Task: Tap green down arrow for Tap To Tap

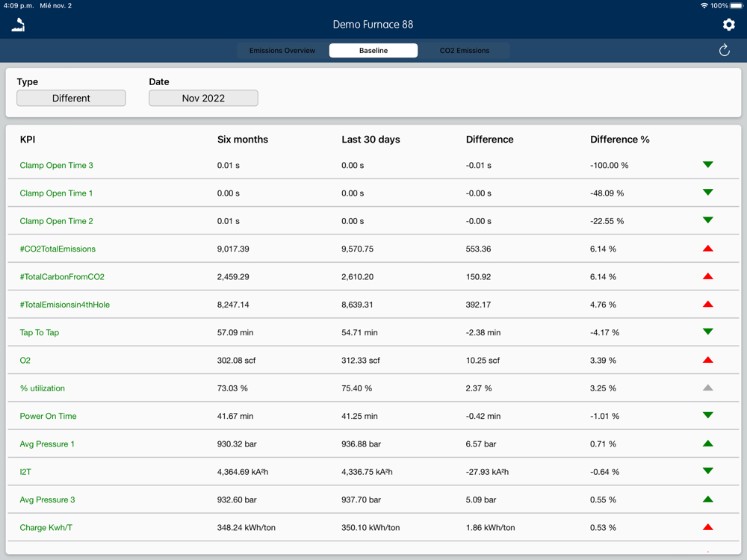Action: click(x=708, y=332)
